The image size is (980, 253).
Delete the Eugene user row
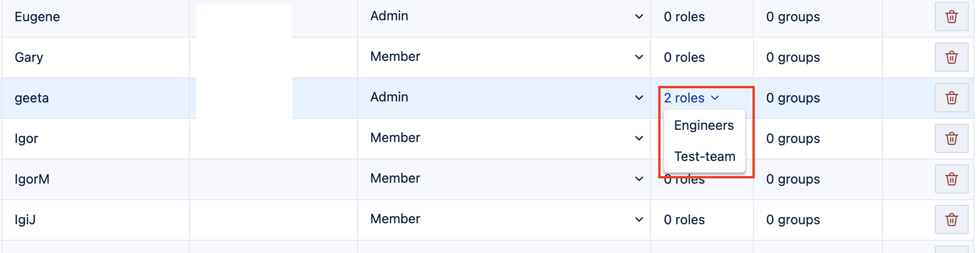951,17
